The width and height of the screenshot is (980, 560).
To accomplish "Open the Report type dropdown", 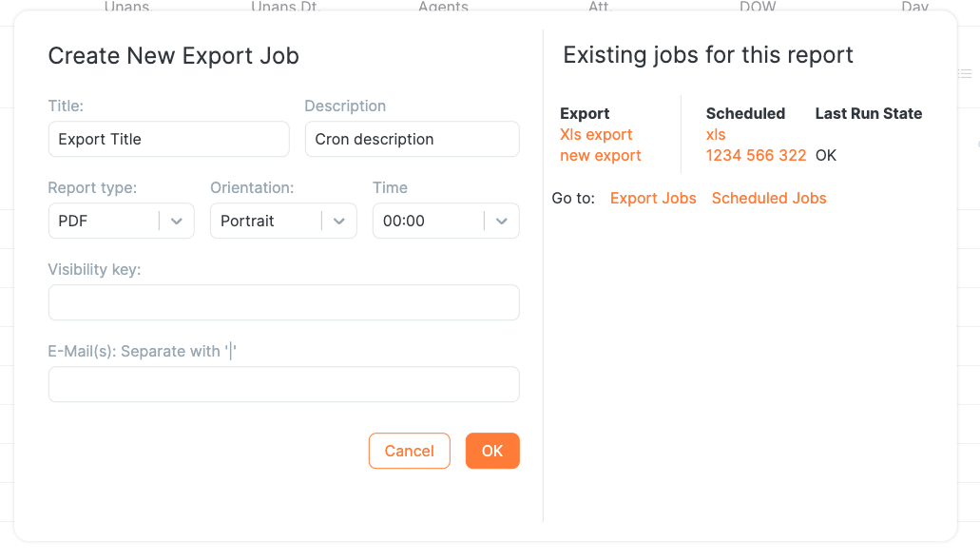I will 176,221.
